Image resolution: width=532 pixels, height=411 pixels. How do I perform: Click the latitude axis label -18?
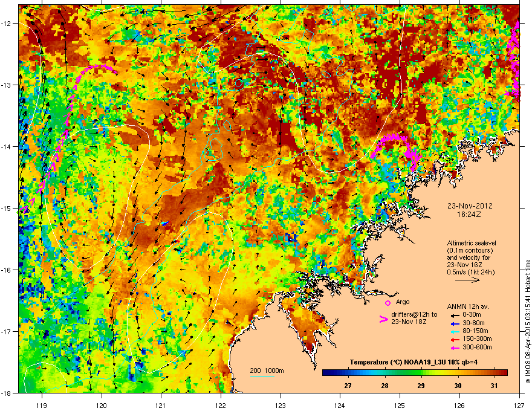click(x=7, y=393)
